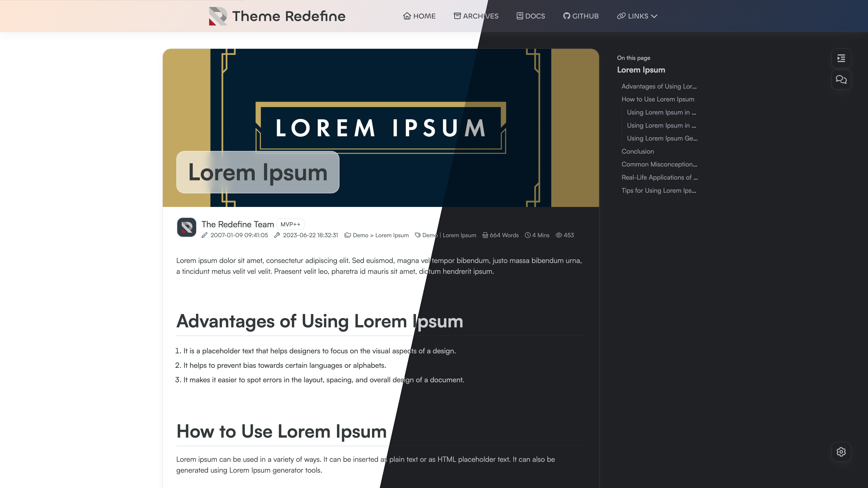Screen dimensions: 868x488
Task: Click the Theme Redefine logo icon
Action: 218,16
